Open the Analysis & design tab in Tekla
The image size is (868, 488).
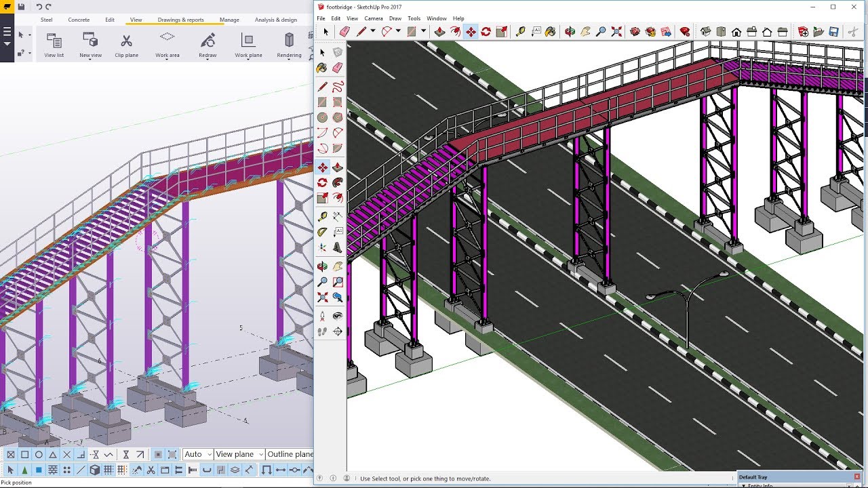coord(276,20)
